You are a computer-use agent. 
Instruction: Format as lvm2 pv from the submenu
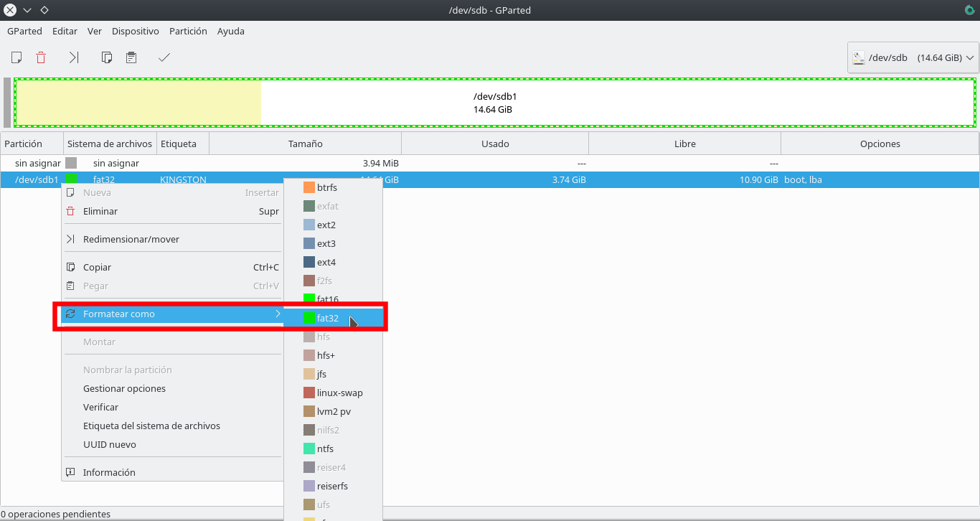334,411
